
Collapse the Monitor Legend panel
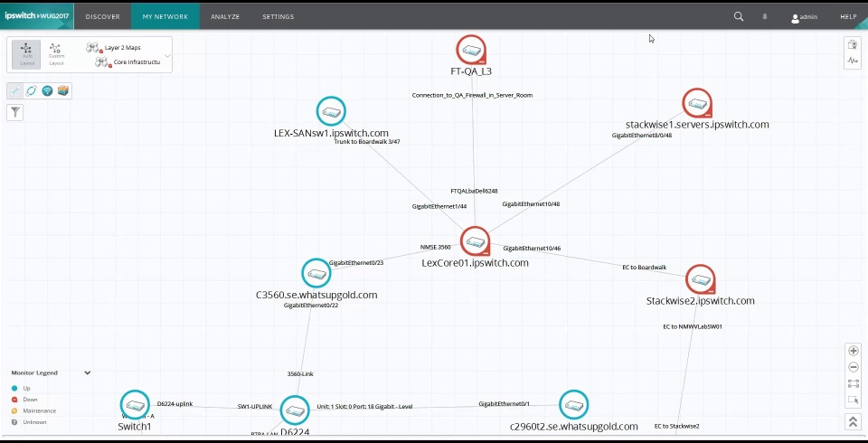click(88, 372)
